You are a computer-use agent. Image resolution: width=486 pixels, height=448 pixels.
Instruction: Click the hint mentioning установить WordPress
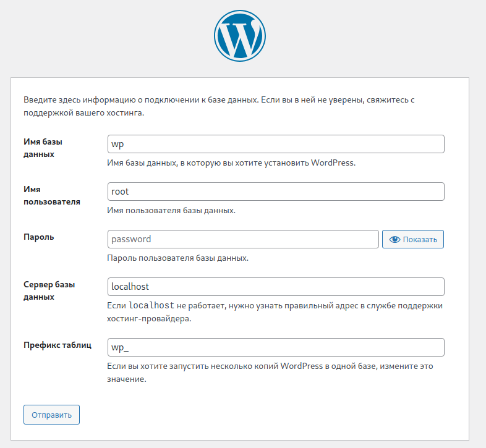231,163
